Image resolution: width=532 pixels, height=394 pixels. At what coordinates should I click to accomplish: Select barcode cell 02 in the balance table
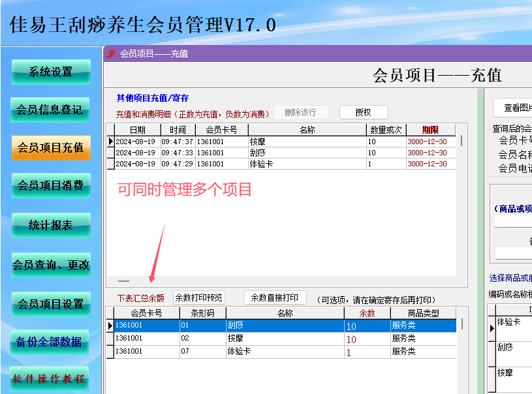(x=202, y=339)
